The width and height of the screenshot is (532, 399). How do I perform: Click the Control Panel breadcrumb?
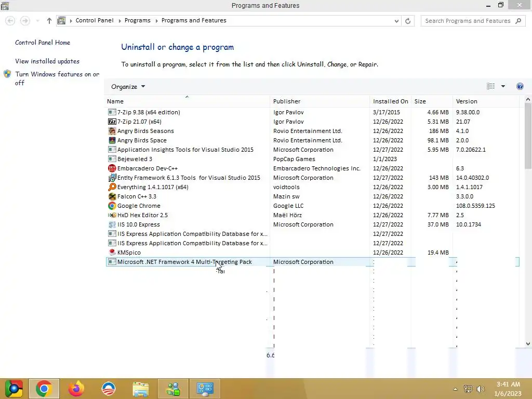pyautogui.click(x=95, y=20)
